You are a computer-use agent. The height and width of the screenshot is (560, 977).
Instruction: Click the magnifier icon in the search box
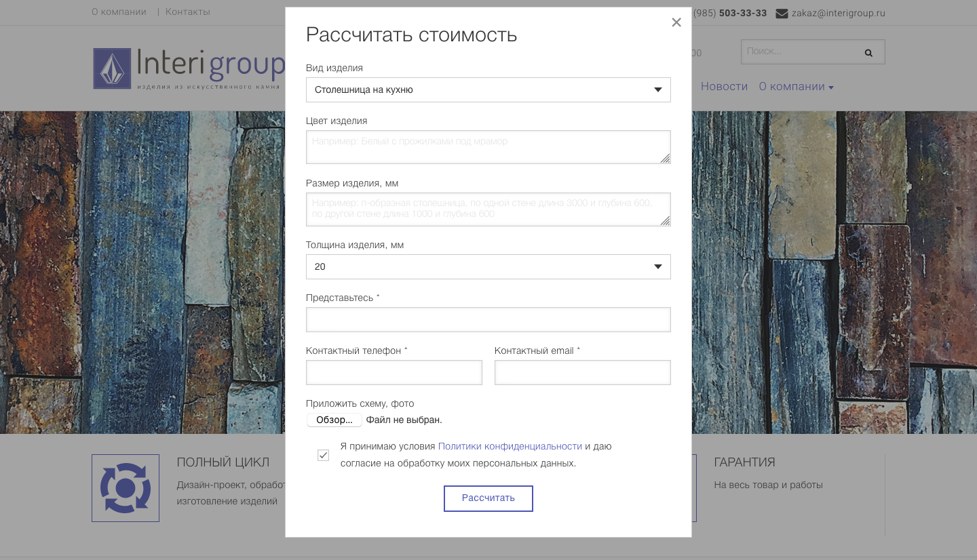pos(868,52)
